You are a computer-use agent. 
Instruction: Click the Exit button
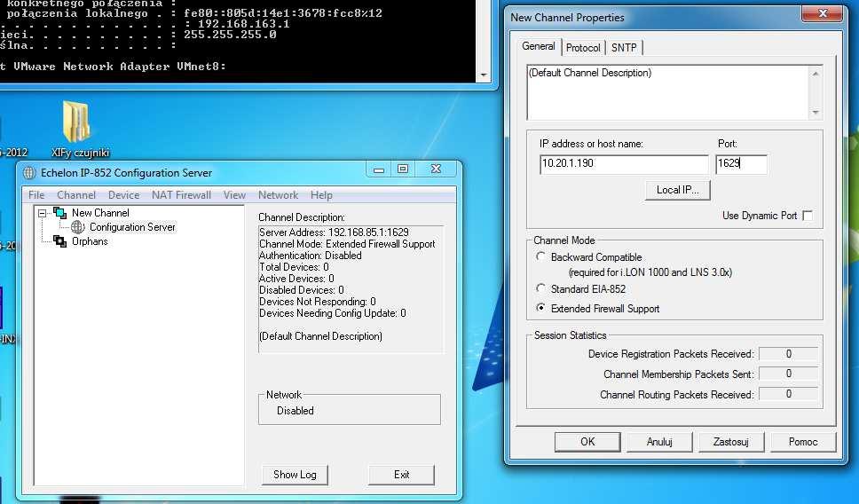click(402, 475)
